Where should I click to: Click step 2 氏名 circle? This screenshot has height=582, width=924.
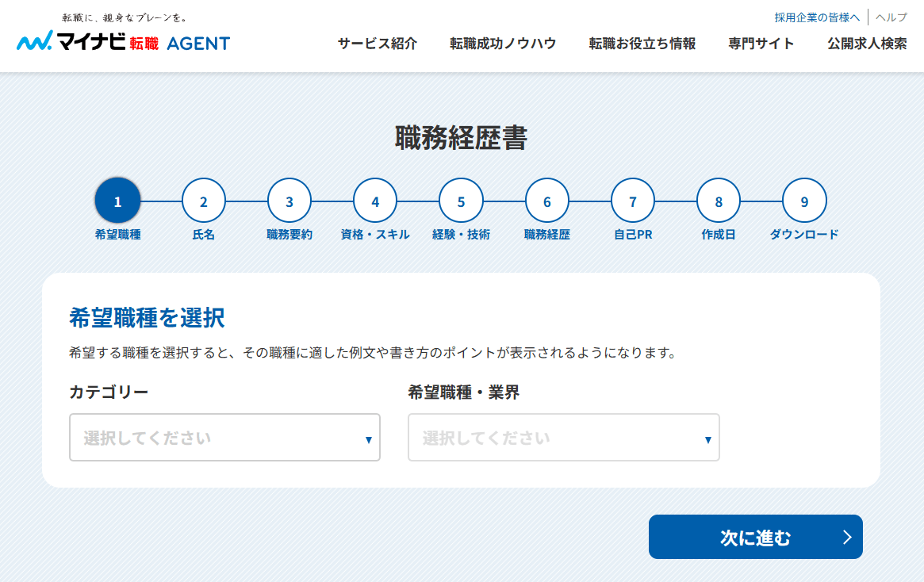pos(203,200)
